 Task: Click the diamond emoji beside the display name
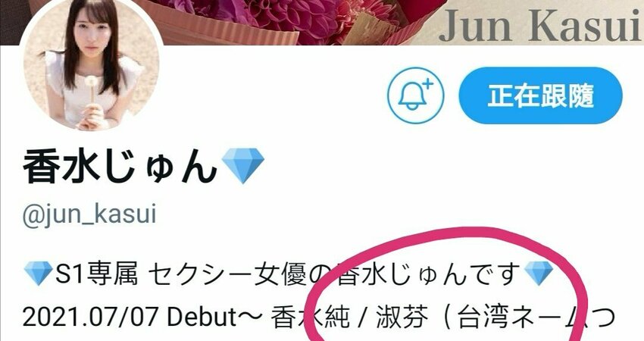pos(243,165)
